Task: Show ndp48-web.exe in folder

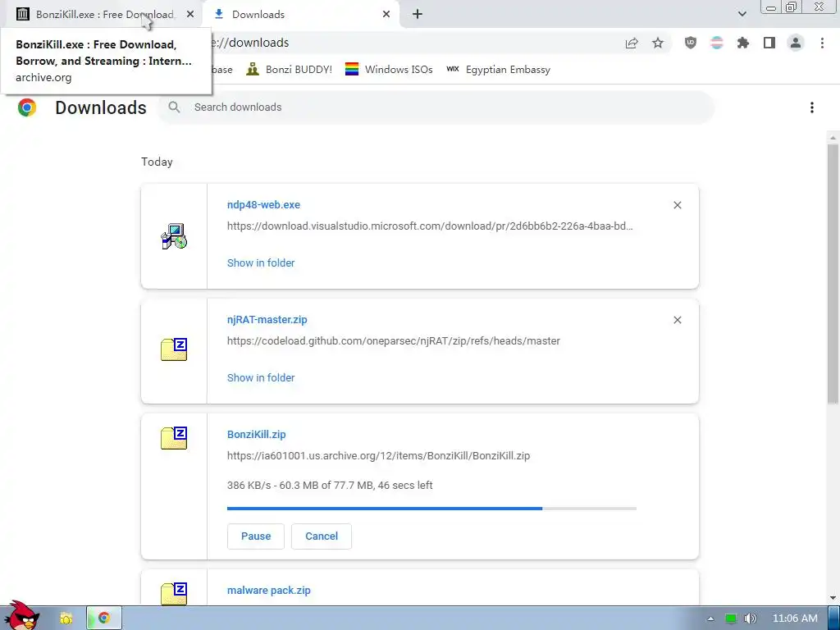Action: pyautogui.click(x=261, y=263)
